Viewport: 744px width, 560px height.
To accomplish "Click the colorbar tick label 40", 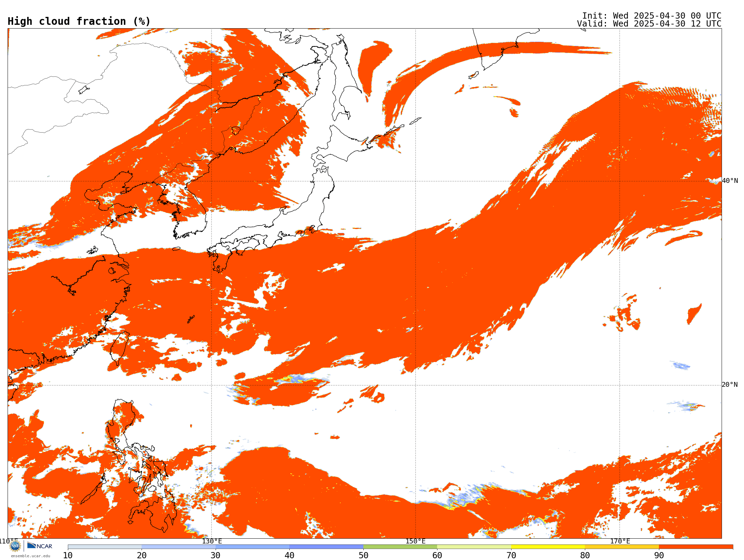I will 289,555.
